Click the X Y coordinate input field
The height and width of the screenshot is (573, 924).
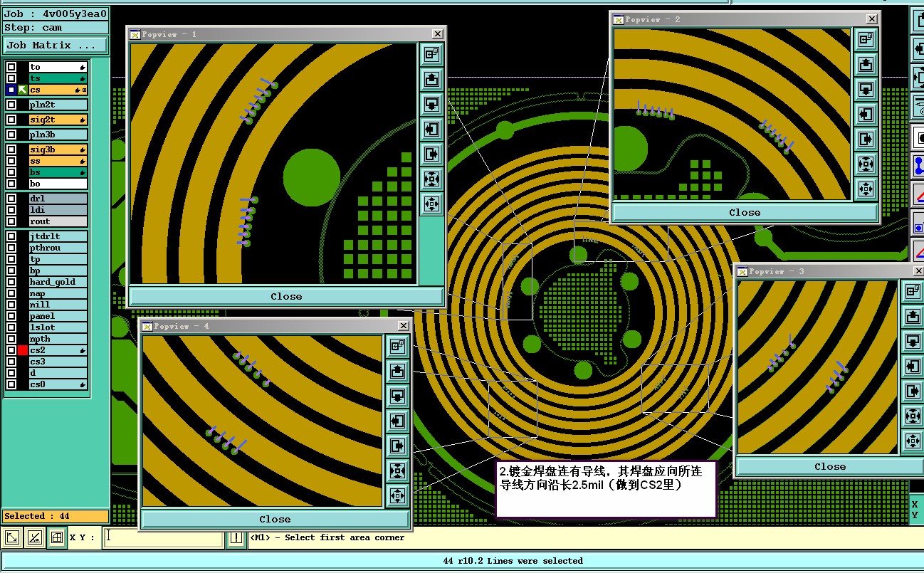164,538
